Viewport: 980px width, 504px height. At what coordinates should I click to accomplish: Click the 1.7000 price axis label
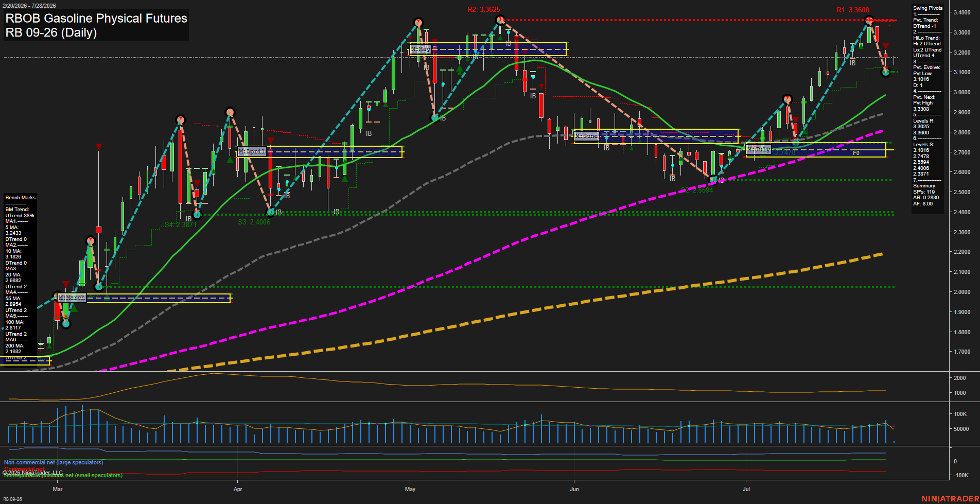click(962, 352)
